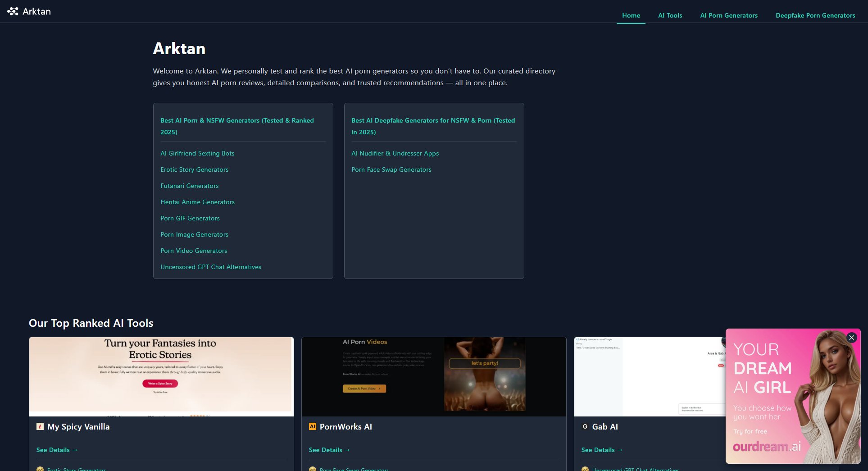This screenshot has height=471, width=868.
Task: Click the PornWorks AI favicon icon
Action: click(313, 426)
